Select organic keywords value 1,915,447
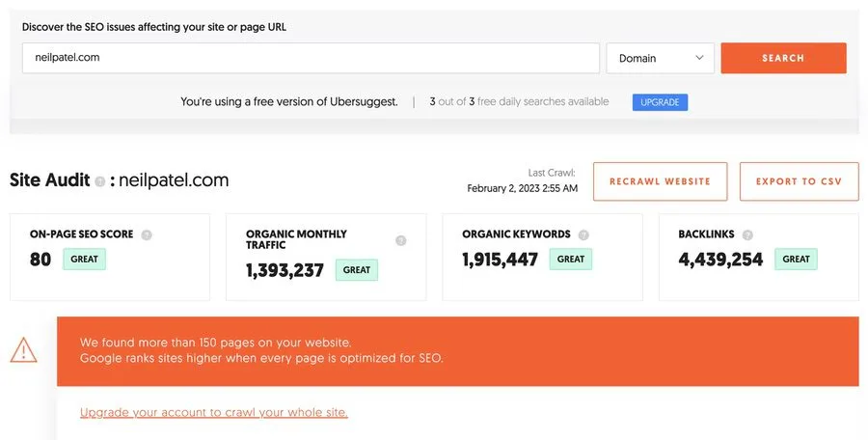This screenshot has width=868, height=440. 500,260
